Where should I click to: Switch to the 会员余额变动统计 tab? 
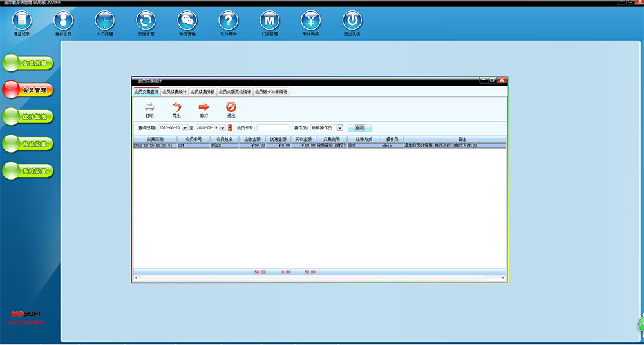click(x=235, y=92)
